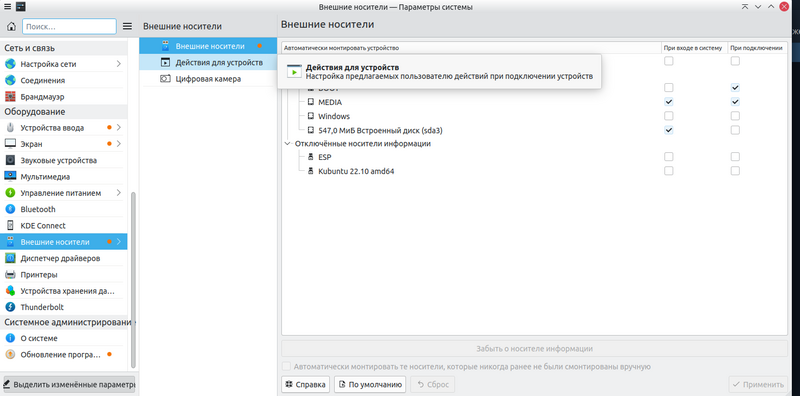Click the USB stick icon beside ESP
This screenshot has width=800, height=396.
pyautogui.click(x=311, y=157)
